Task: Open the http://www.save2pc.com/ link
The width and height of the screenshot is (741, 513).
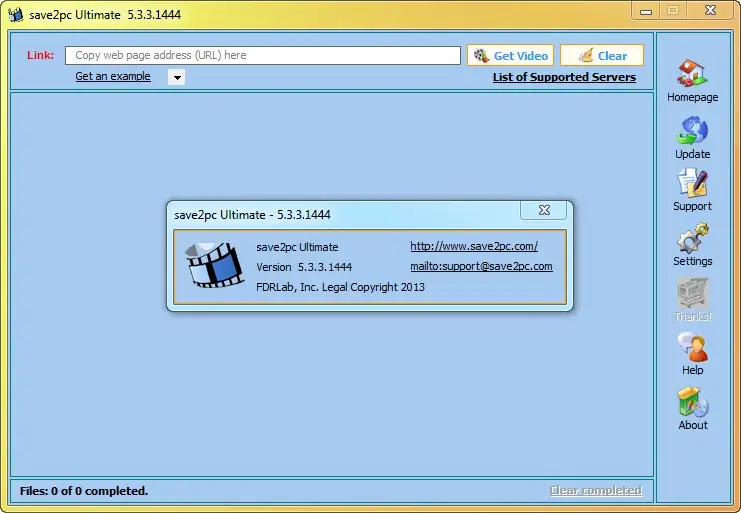Action: 474,246
